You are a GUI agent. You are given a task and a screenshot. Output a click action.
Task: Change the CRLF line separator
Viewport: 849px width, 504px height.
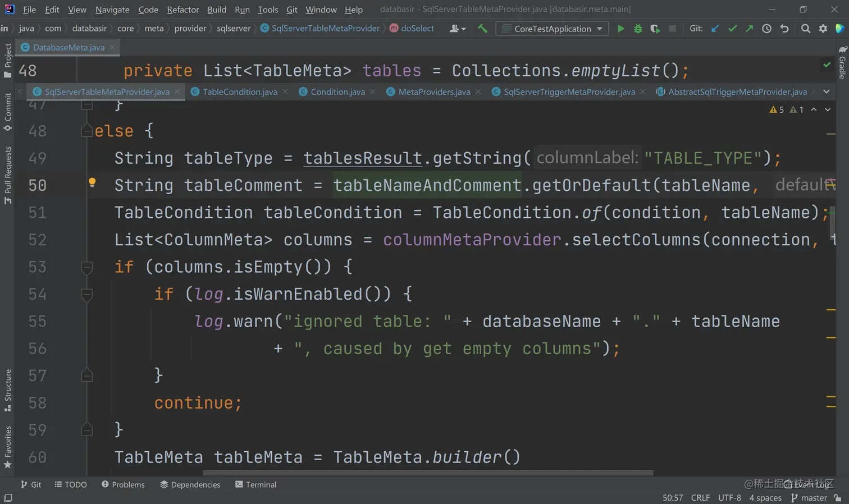point(700,498)
